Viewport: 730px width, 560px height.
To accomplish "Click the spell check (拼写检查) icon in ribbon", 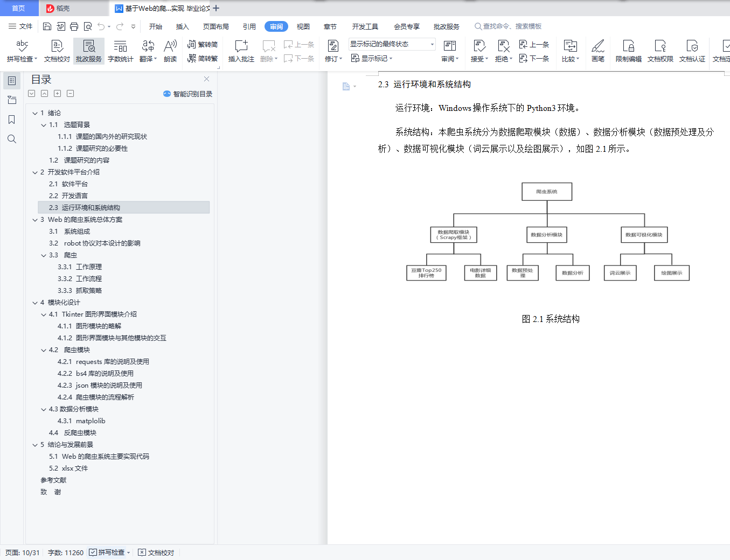I will [x=22, y=51].
